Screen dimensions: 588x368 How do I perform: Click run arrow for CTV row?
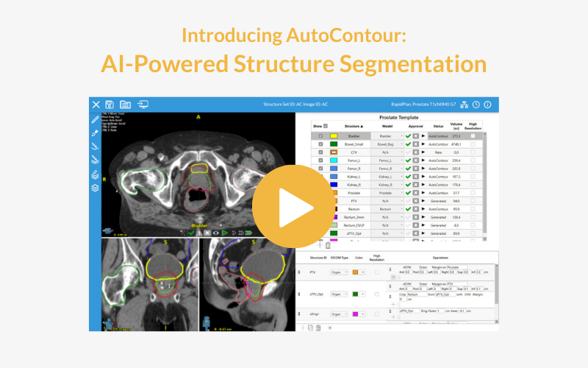click(x=423, y=152)
